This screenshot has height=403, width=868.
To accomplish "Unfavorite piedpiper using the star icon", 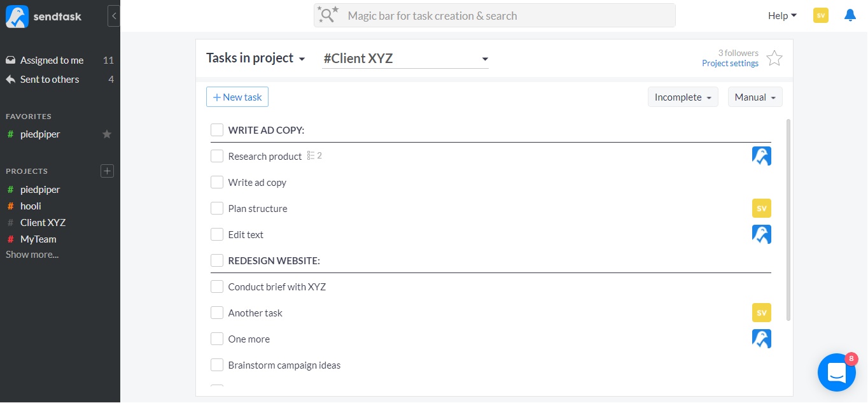I will 107,134.
